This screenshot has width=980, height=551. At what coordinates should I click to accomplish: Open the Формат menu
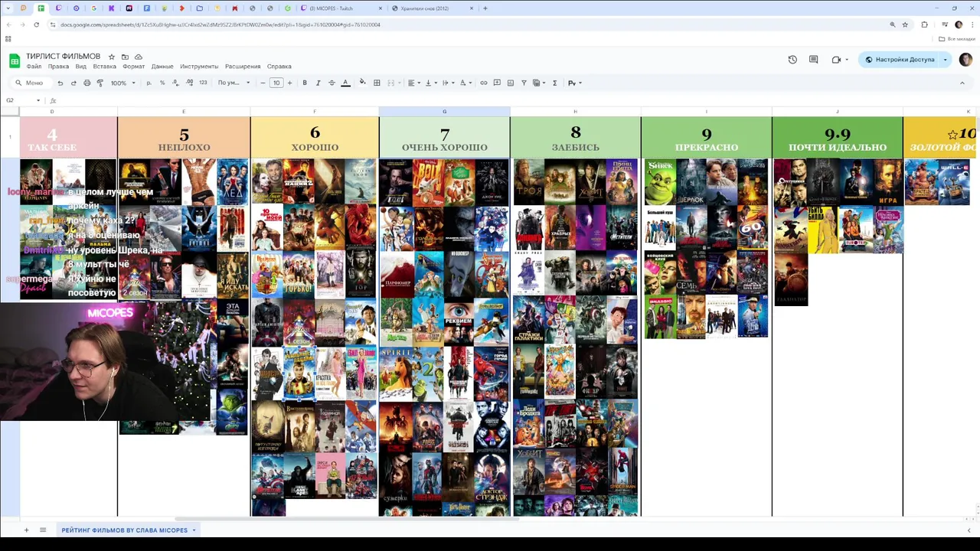[133, 67]
